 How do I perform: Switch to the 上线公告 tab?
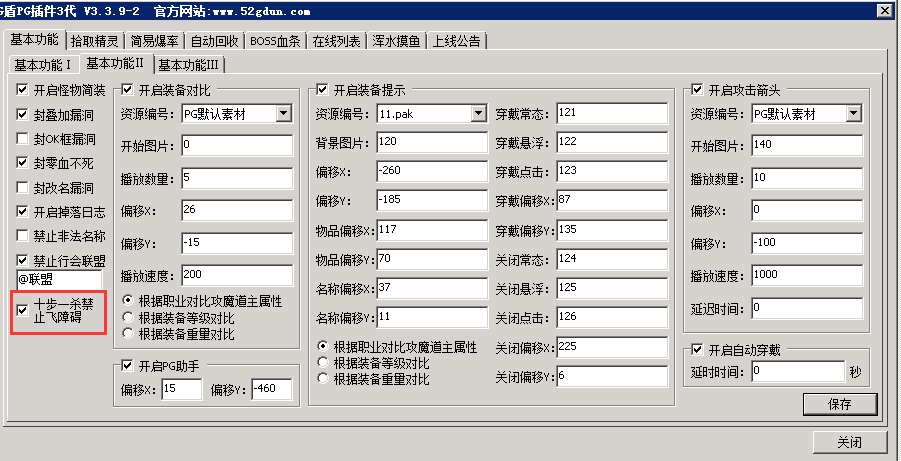pyautogui.click(x=457, y=41)
